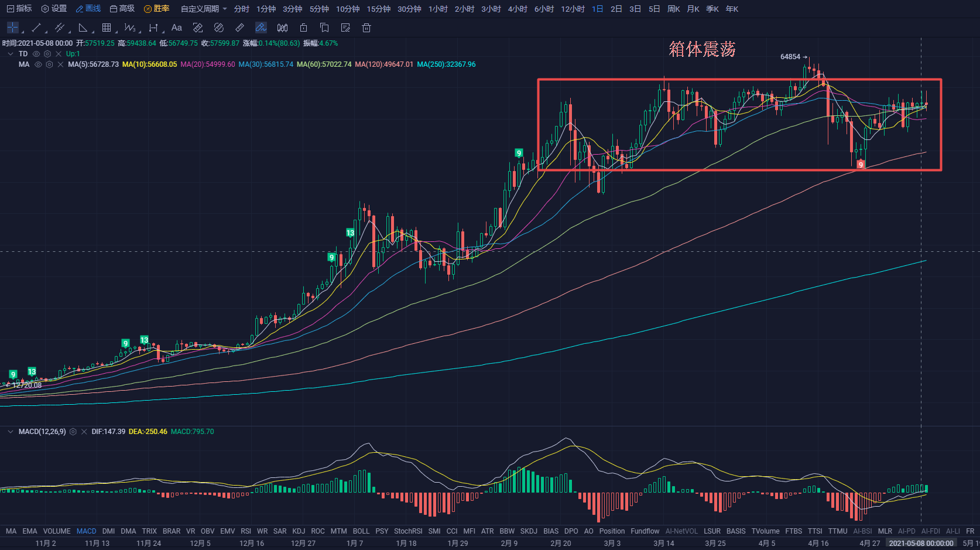Collapse the TD indicator chevron
The image size is (980, 550).
tap(11, 54)
